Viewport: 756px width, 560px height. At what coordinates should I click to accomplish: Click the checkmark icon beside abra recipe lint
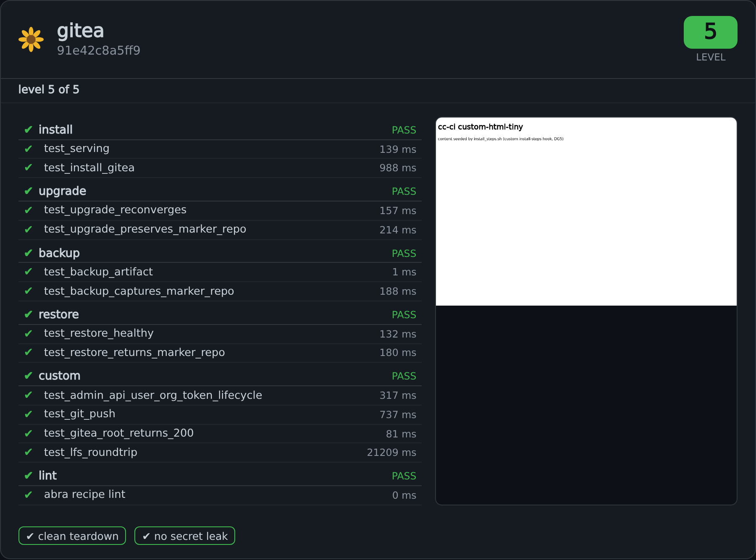pos(29,495)
